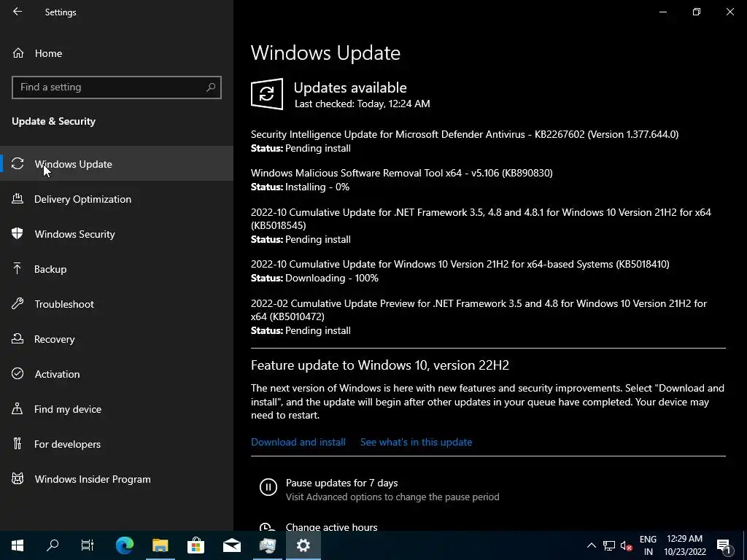747x560 pixels.
Task: Click the 'Installing - 0%' status text
Action: 317,187
